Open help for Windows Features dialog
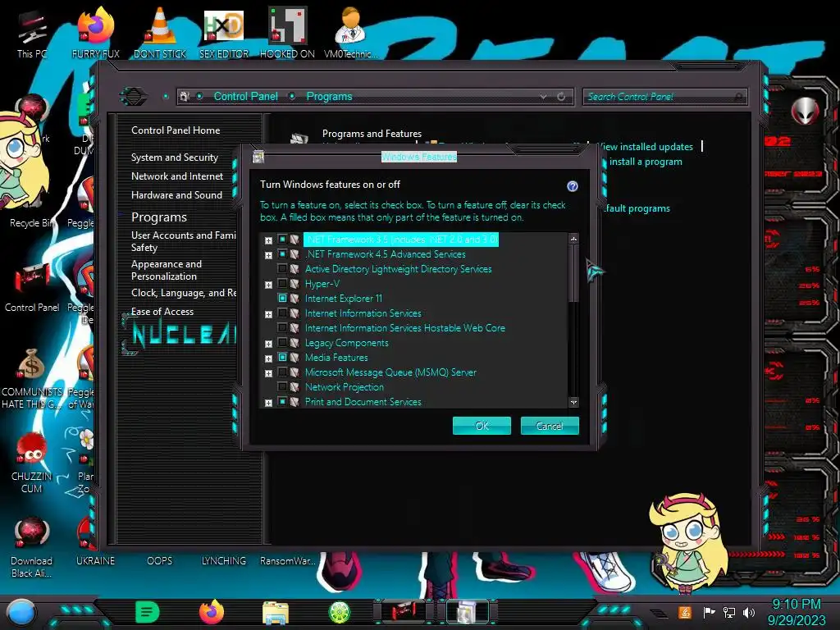Image resolution: width=840 pixels, height=630 pixels. (x=572, y=186)
